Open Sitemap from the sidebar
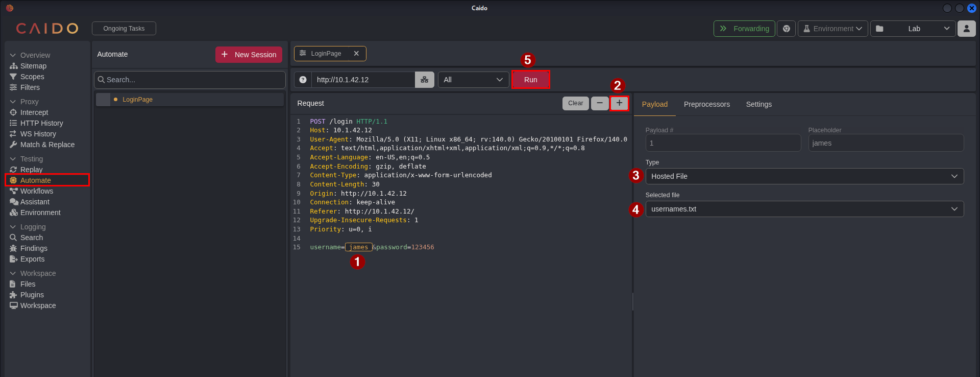The height and width of the screenshot is (377, 980). point(33,66)
